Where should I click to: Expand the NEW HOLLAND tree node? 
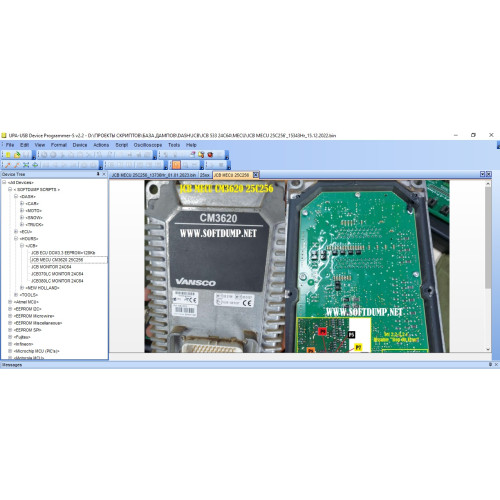point(22,288)
